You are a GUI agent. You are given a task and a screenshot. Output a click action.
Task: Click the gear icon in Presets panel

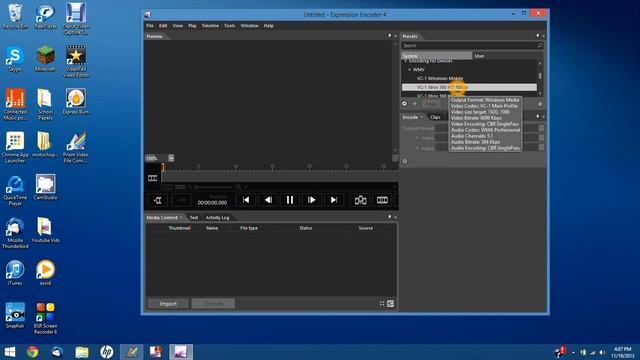coord(404,104)
